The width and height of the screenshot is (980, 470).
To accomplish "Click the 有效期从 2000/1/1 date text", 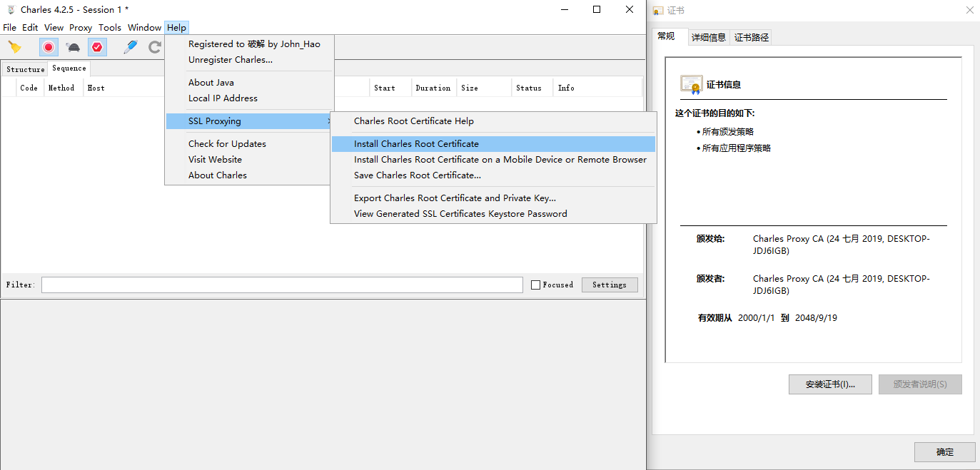I will [x=767, y=318].
